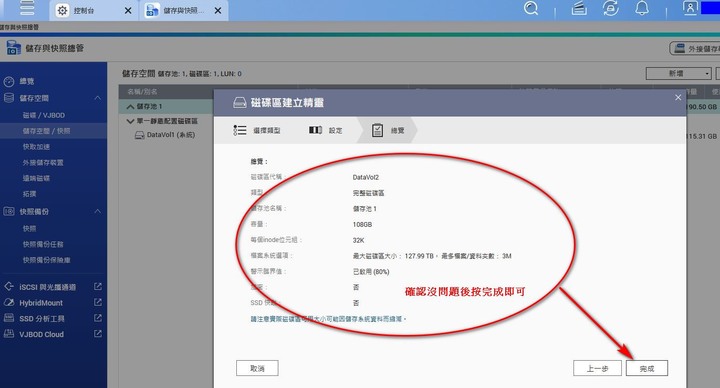Open the 新增 dropdown
720x388 pixels.
coord(679,73)
